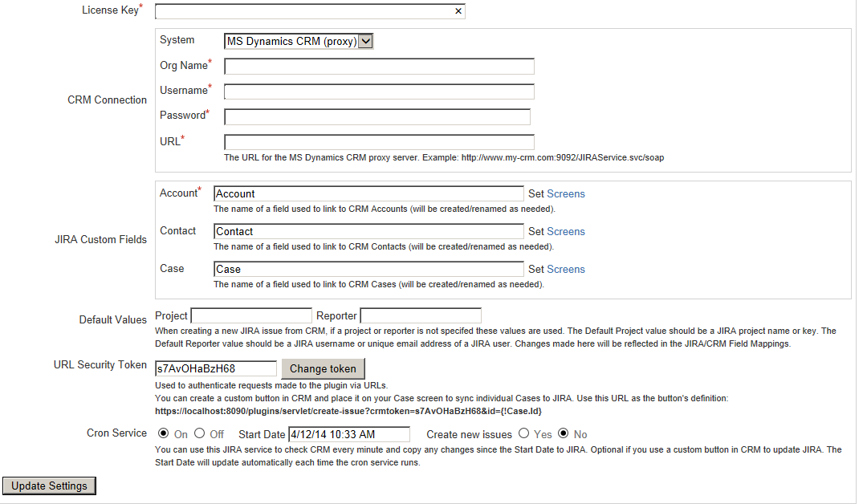
Task: Edit the Account custom field name
Action: (368, 193)
